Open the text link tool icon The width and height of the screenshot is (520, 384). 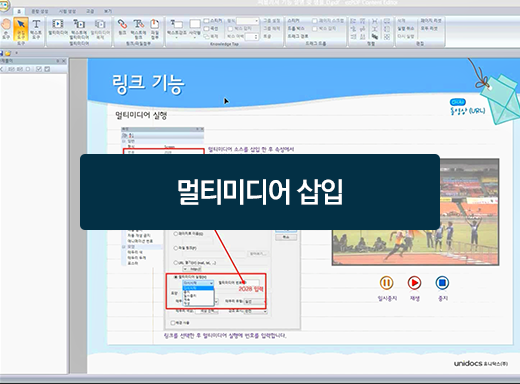point(138,29)
